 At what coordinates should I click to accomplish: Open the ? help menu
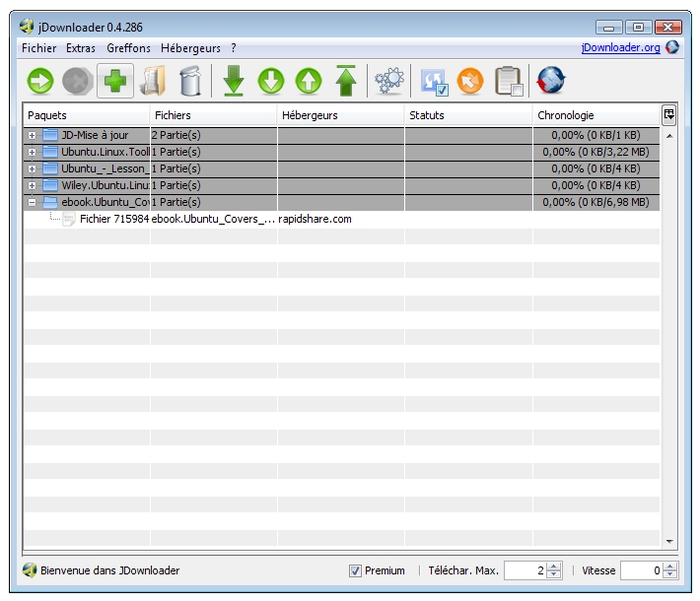[233, 48]
